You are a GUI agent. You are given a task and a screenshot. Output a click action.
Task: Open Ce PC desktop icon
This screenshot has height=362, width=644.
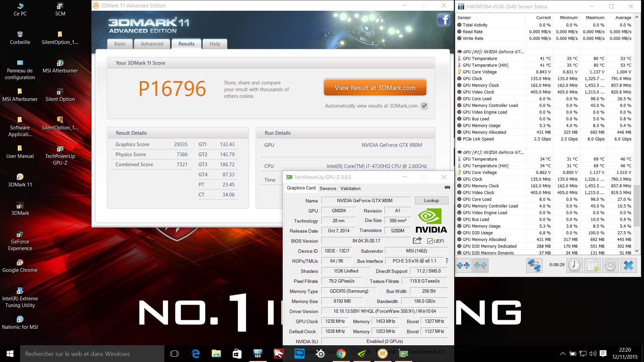(20, 9)
